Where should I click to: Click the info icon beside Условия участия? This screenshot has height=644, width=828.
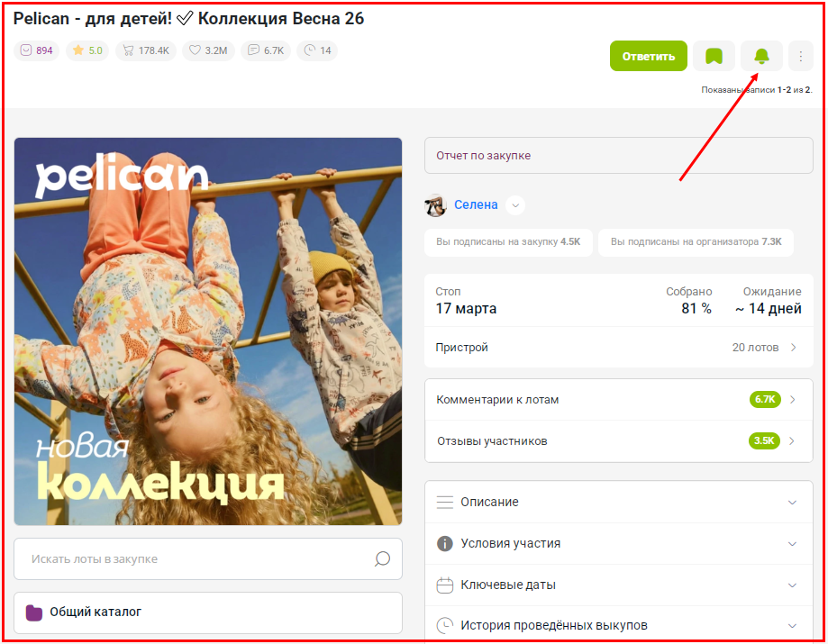445,543
